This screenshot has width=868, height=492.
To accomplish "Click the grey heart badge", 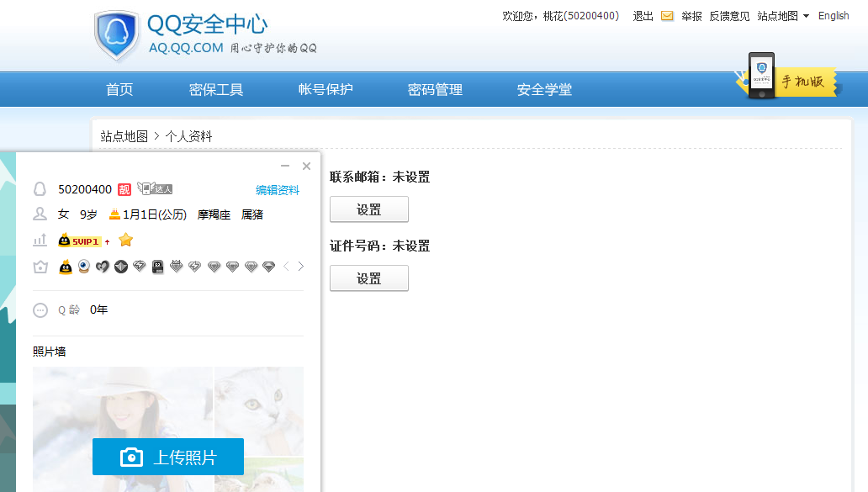I will point(103,267).
